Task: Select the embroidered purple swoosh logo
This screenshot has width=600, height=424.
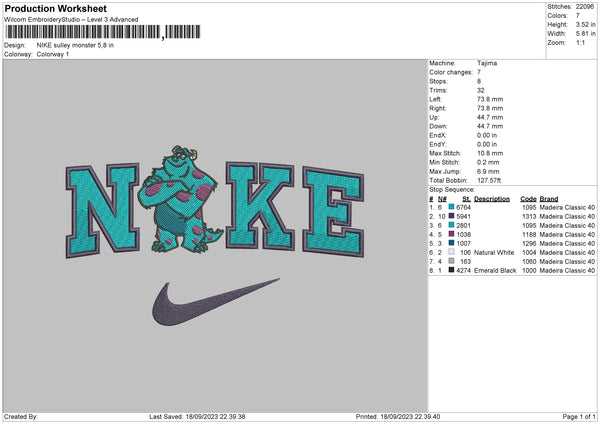Action: point(215,302)
